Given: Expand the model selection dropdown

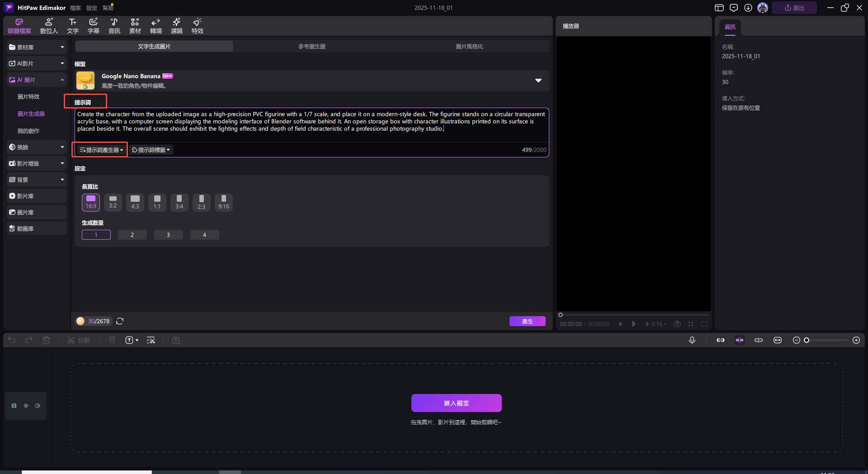Looking at the screenshot, I should pyautogui.click(x=538, y=81).
